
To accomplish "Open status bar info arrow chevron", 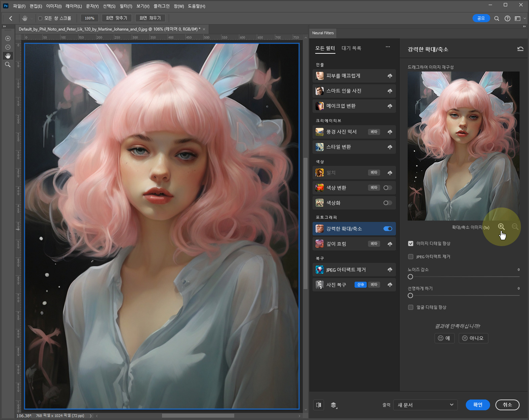I will tap(91, 416).
